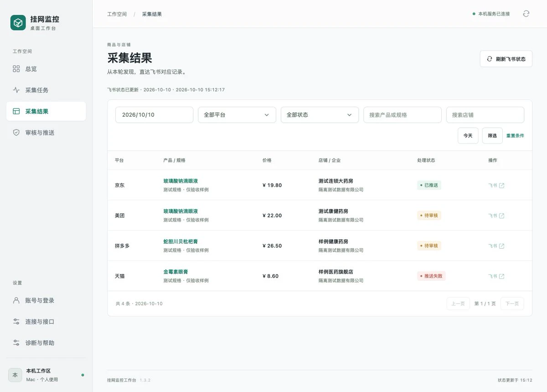This screenshot has width=547, height=392.
Task: Open 连接与接口 settings
Action: [46, 322]
